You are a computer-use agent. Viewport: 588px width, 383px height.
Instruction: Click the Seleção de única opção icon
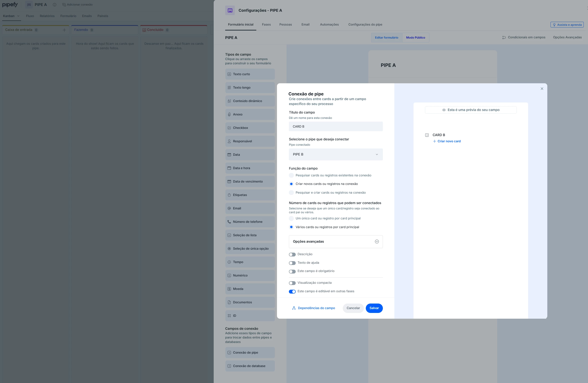click(229, 249)
